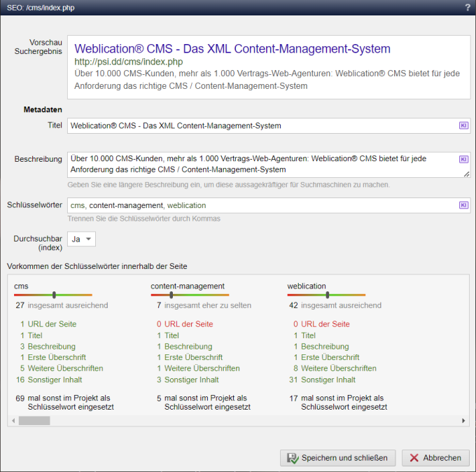This screenshot has width=476, height=472.
Task: Click 'Titel' row under content-management
Action: tap(168, 335)
